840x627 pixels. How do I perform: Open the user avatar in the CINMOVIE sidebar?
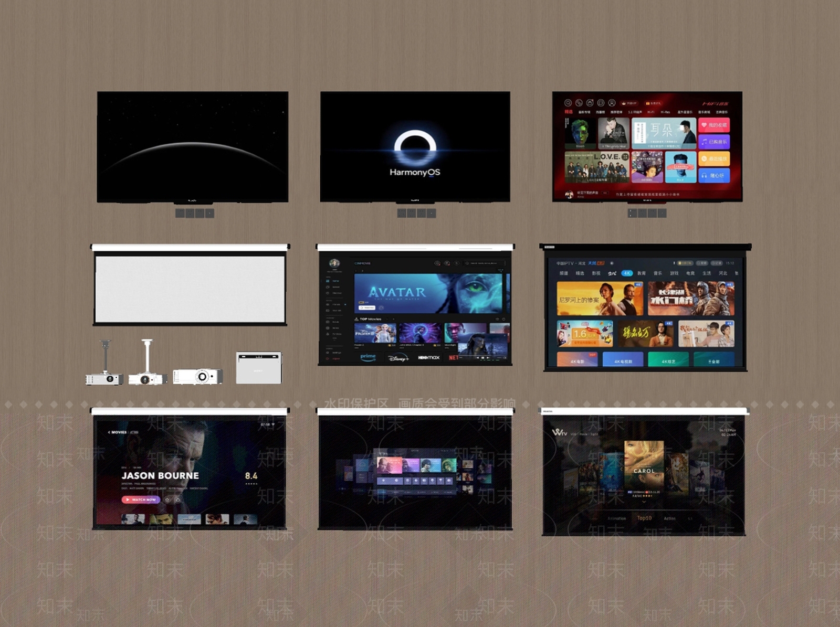tap(334, 263)
